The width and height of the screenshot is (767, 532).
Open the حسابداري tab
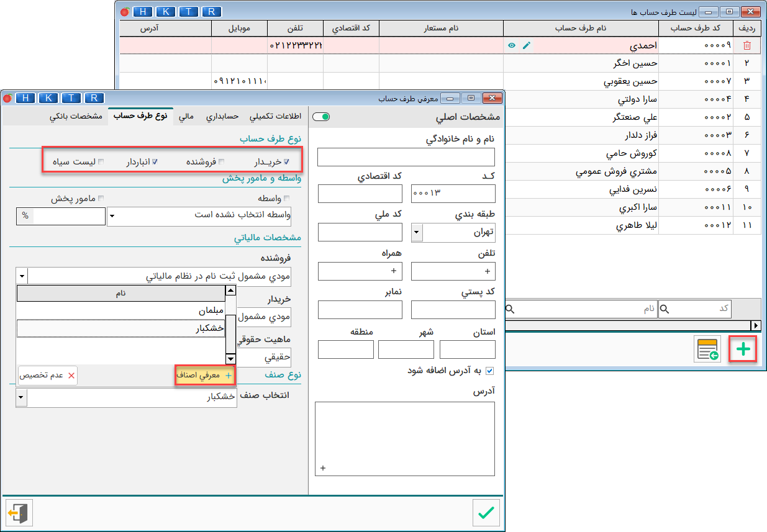click(224, 117)
